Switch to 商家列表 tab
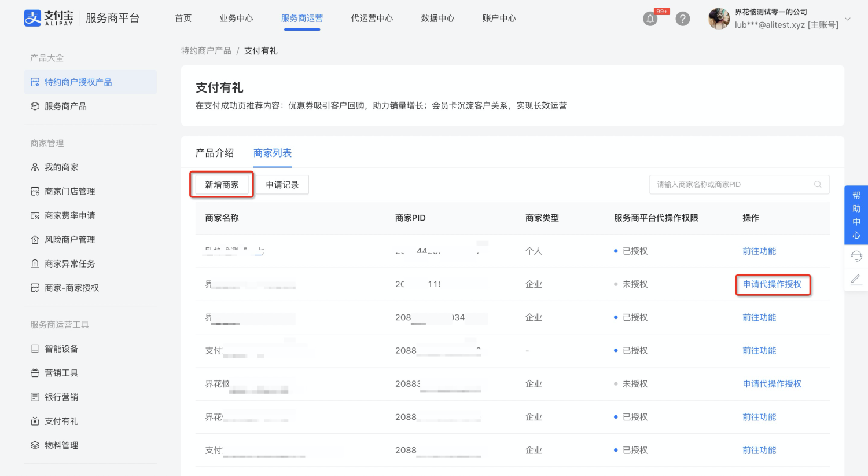Viewport: 868px width, 476px height. pyautogui.click(x=273, y=153)
